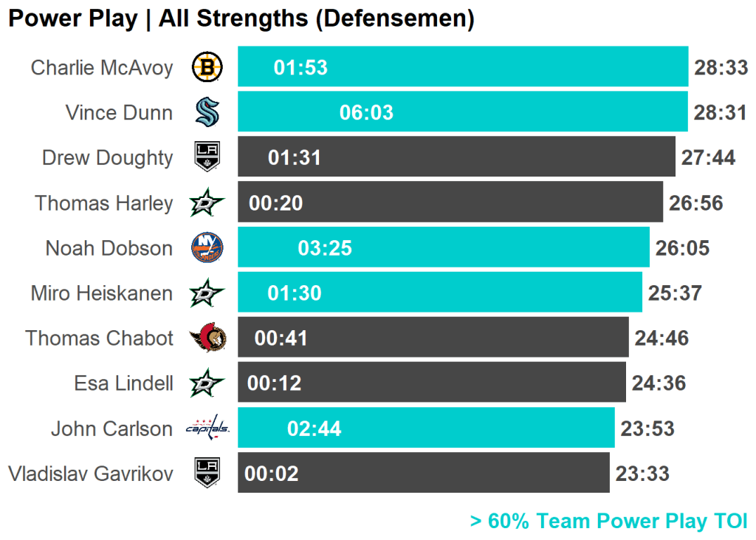Click the Stars logo beside Miro Heiskanen
The width and height of the screenshot is (756, 540).
pyautogui.click(x=207, y=293)
